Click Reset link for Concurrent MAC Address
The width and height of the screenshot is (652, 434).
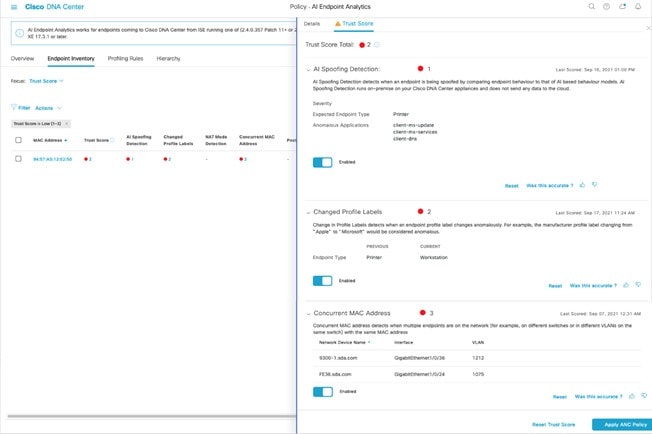(560, 397)
